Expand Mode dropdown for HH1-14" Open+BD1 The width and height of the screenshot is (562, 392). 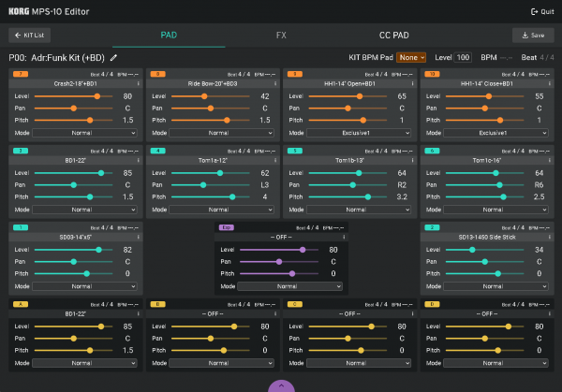[344, 133]
